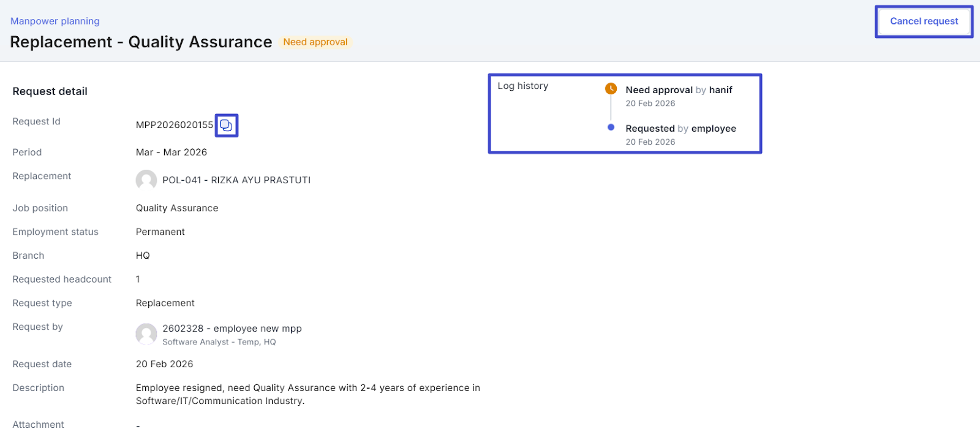Go back to Manpower planning breadcrumb

click(55, 21)
